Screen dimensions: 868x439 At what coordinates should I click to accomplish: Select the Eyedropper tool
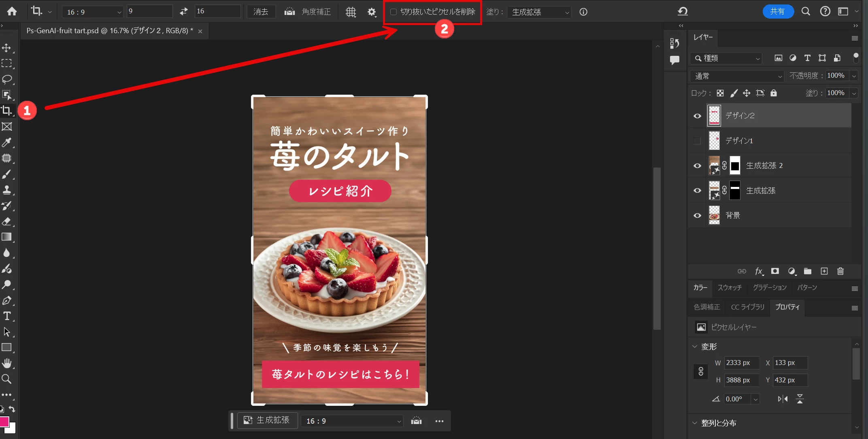[7, 142]
